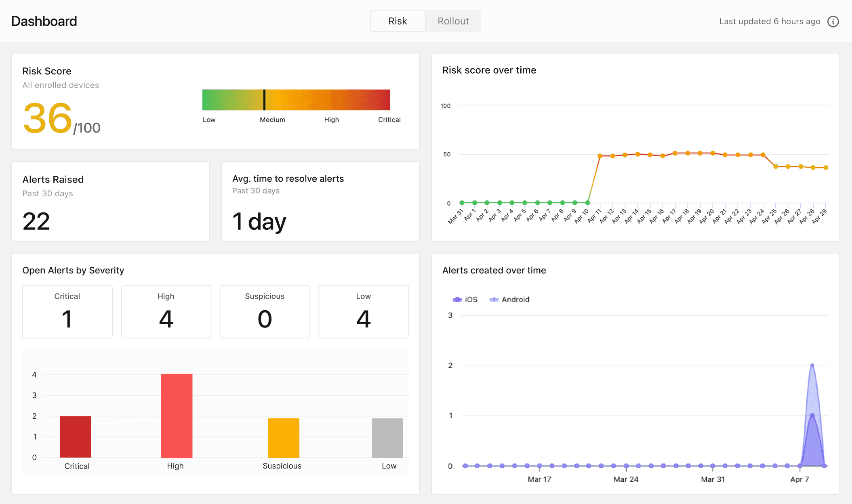Click the Critical bar in severity chart
This screenshot has width=852, height=504.
[x=76, y=437]
